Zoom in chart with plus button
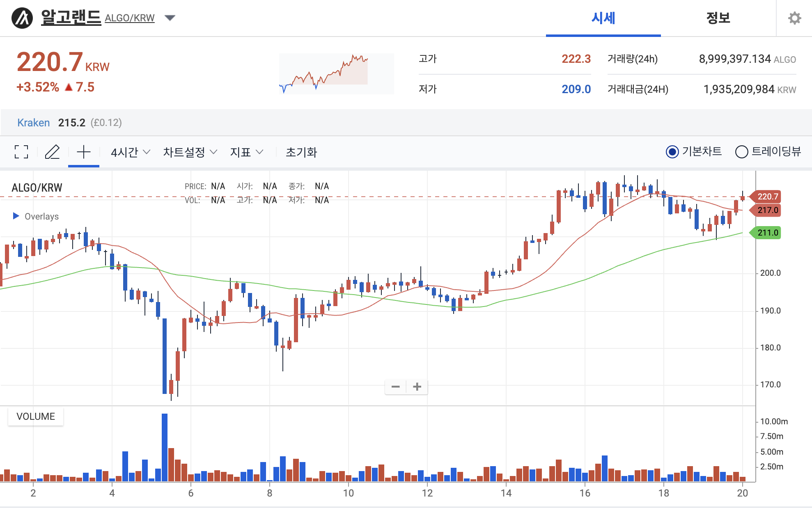This screenshot has width=812, height=508. (417, 387)
